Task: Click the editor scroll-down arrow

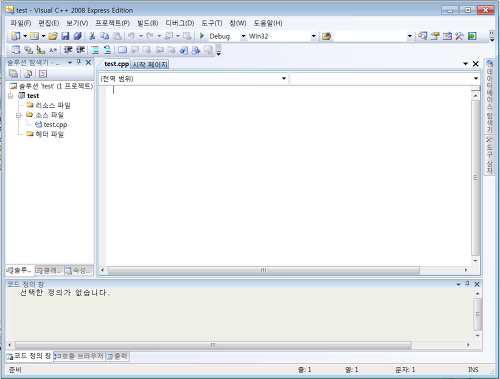Action: 476,261
